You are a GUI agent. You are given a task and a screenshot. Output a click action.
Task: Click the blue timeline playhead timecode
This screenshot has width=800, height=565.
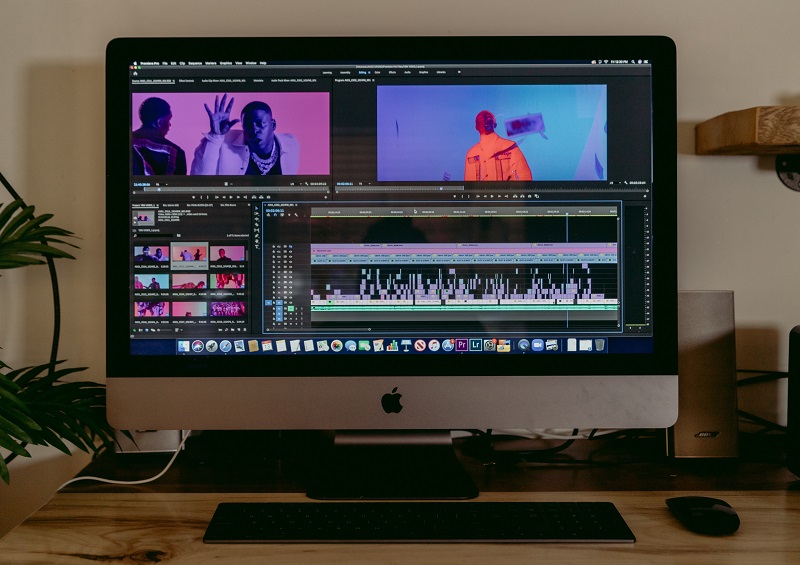[x=274, y=210]
